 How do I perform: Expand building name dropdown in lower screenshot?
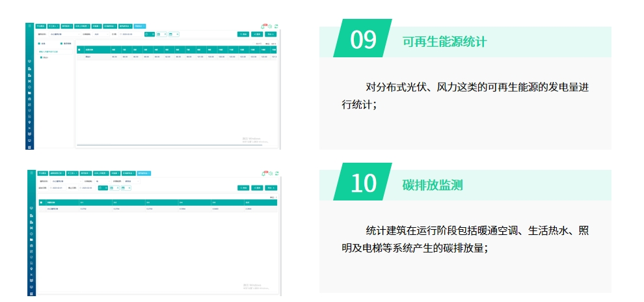pos(65,180)
